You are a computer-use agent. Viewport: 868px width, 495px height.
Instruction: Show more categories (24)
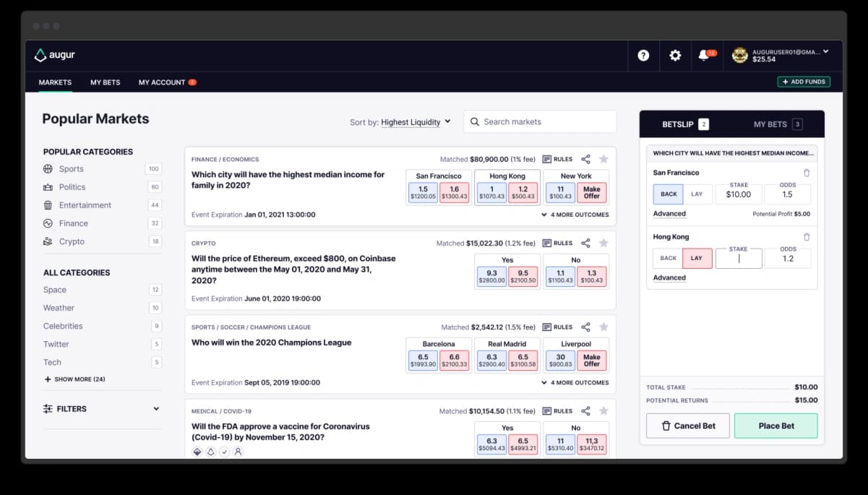(74, 379)
